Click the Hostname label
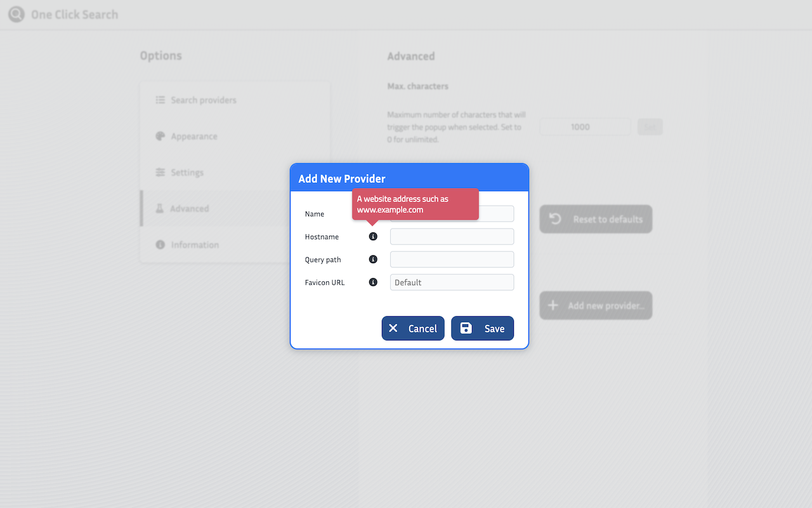The width and height of the screenshot is (812, 508). pyautogui.click(x=322, y=237)
